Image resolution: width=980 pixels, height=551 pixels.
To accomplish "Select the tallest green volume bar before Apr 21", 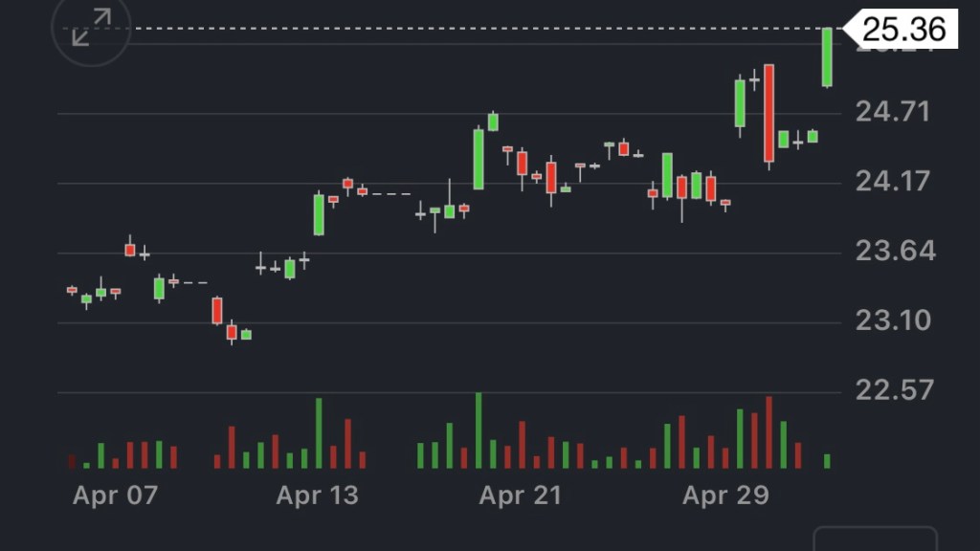I will point(479,430).
